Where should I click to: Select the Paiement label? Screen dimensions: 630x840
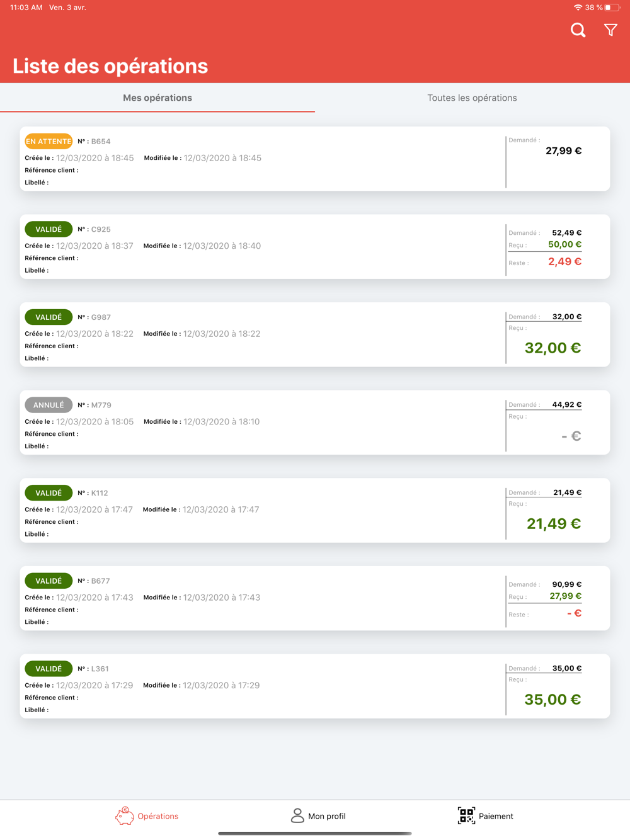[x=496, y=816]
